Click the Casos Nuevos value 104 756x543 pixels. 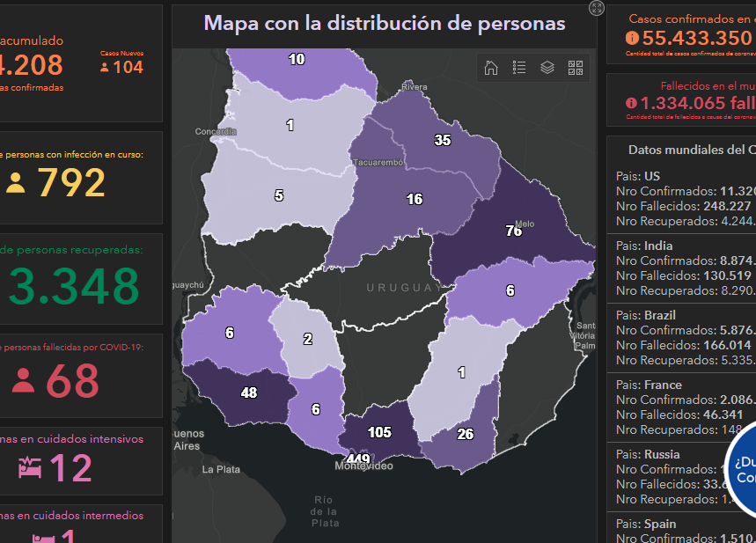point(128,67)
